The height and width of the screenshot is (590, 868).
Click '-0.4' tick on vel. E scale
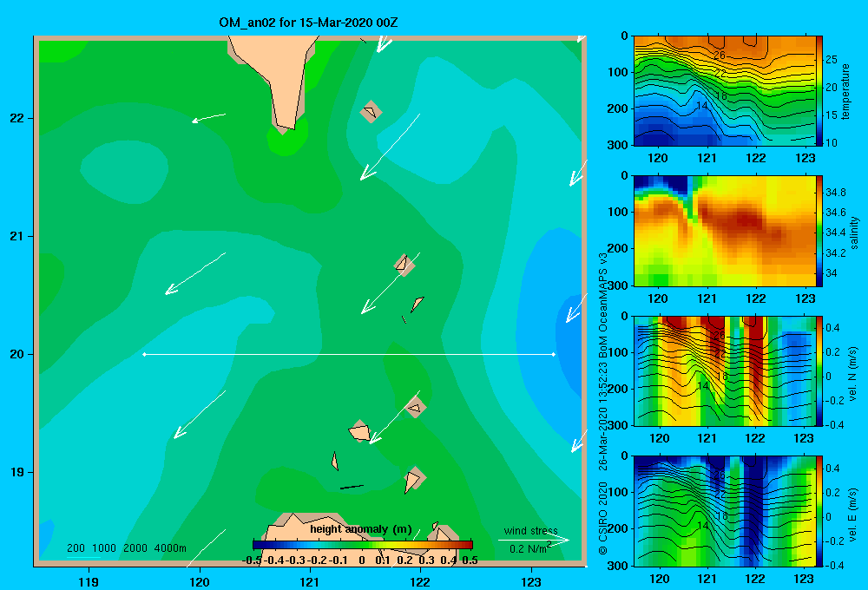coord(835,565)
